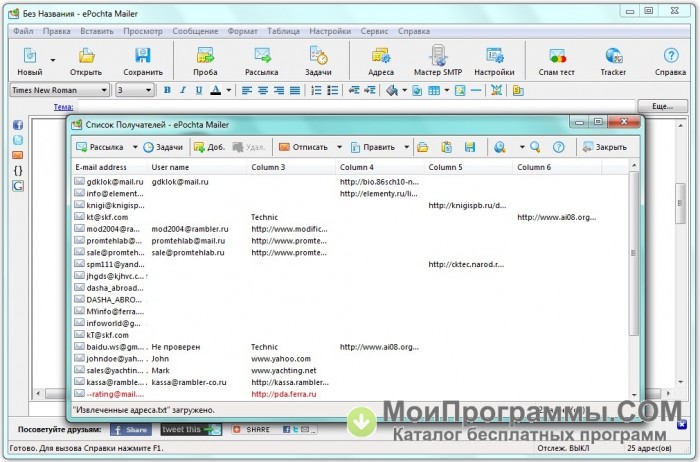Expand the Править dropdown arrow
The image size is (700, 462).
tap(406, 147)
